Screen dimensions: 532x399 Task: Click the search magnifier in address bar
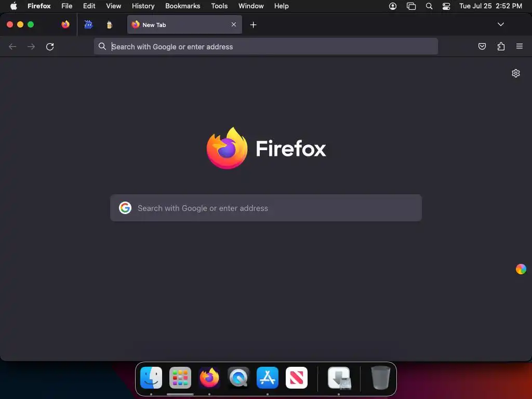click(x=102, y=46)
